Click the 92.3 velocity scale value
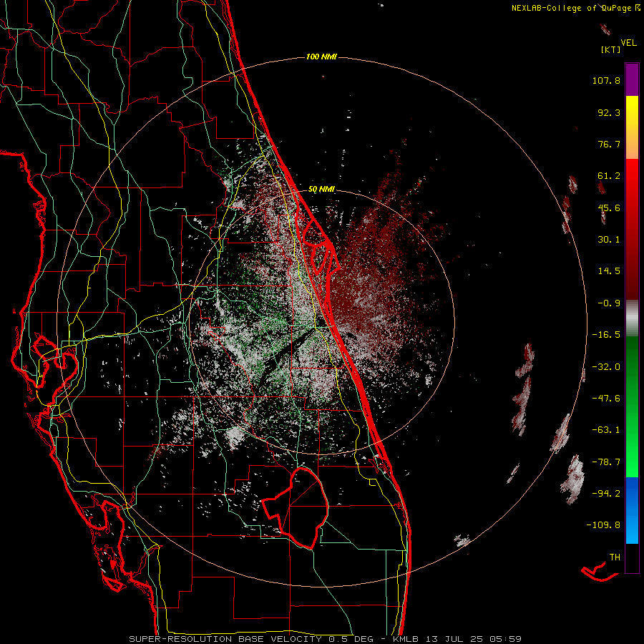 click(x=609, y=112)
